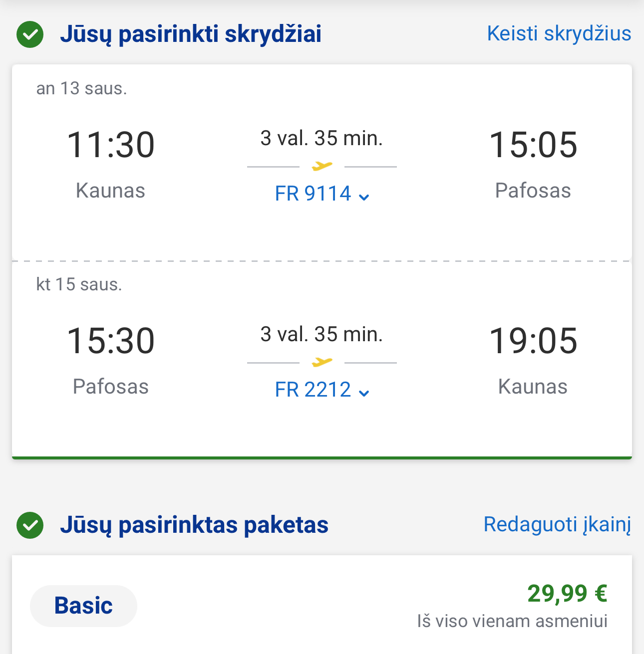Click the 15:30 departure time from Pafosas
Image resolution: width=644 pixels, height=654 pixels.
coord(111,341)
